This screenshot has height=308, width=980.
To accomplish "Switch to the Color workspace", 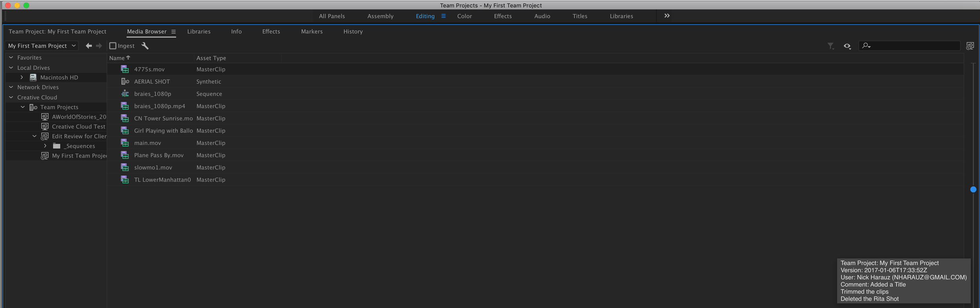I will [465, 16].
